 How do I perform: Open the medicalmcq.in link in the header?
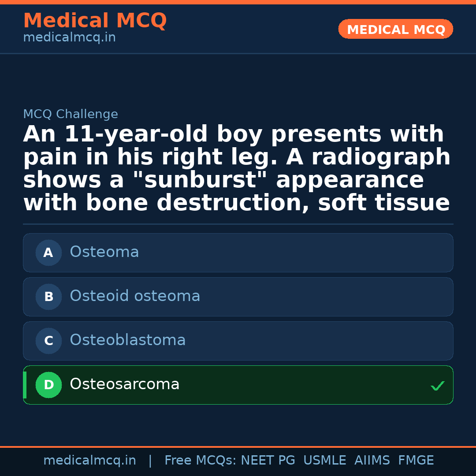pyautogui.click(x=69, y=38)
